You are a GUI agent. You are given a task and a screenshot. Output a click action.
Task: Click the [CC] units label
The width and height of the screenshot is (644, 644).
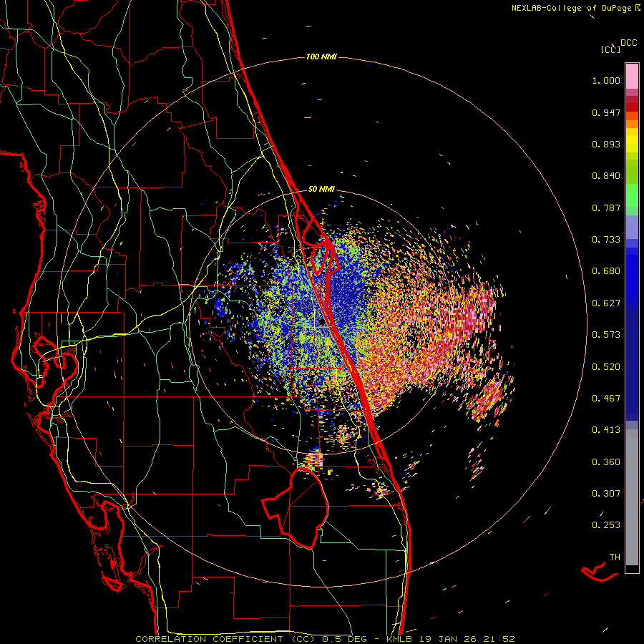tap(611, 49)
